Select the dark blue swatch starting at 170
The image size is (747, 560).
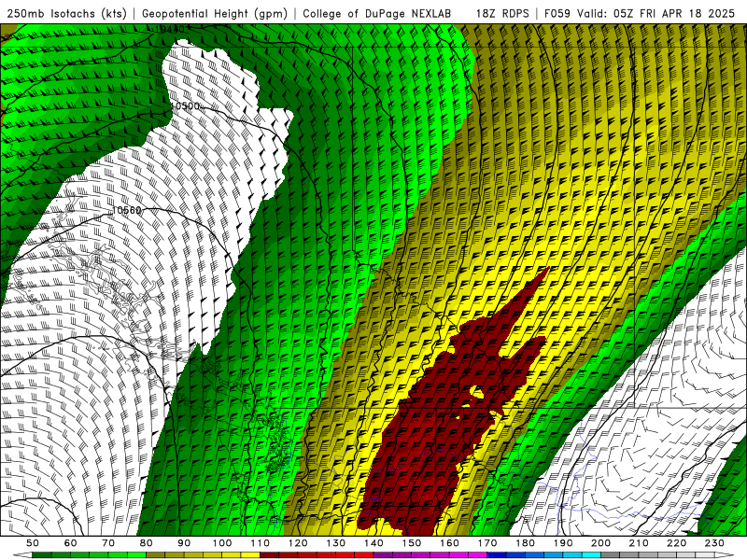pyautogui.click(x=497, y=555)
